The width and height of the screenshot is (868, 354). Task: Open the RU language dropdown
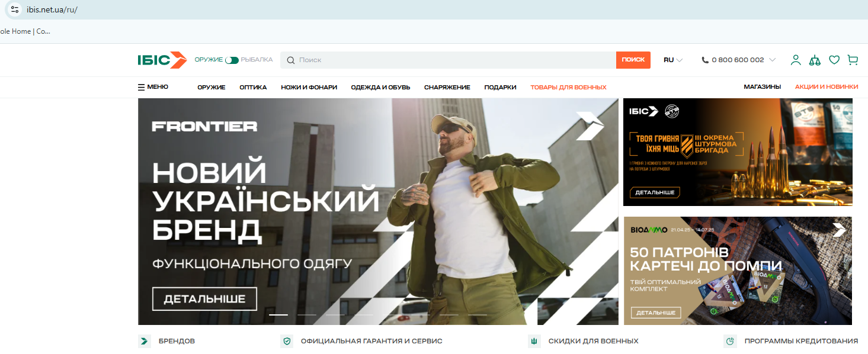click(x=673, y=60)
